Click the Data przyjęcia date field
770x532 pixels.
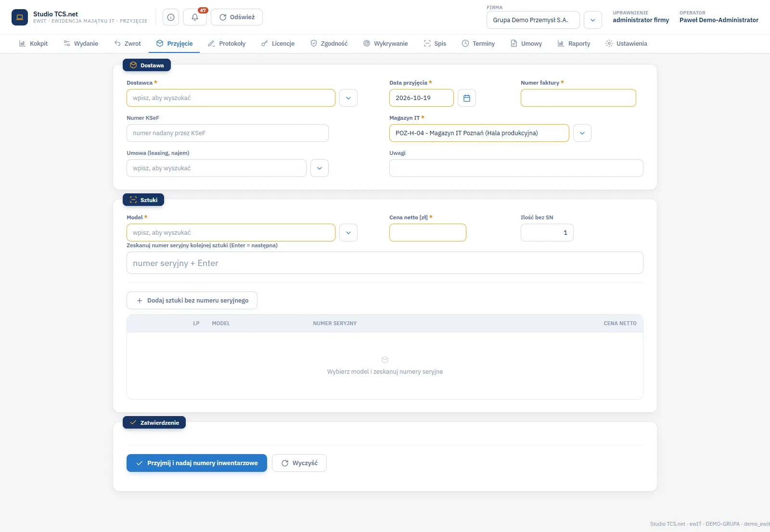coord(422,98)
